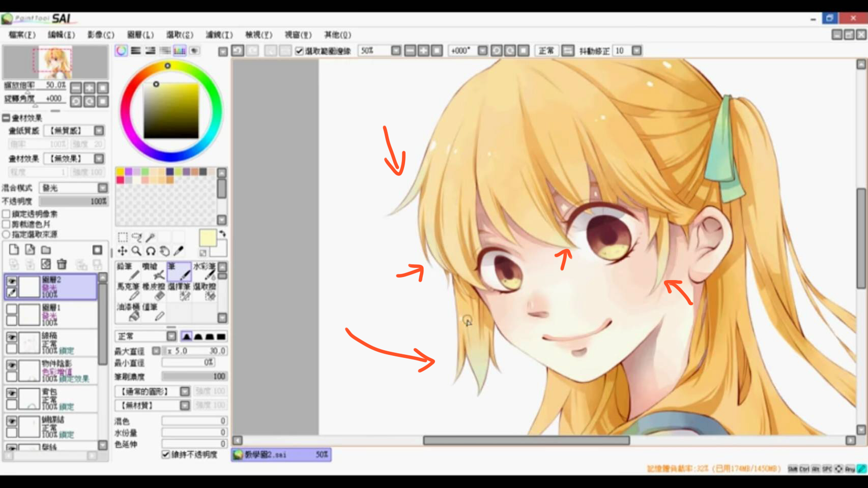The width and height of the screenshot is (868, 488).
Task: Select the paint bucket (油漆桶) tool
Action: [x=129, y=312]
